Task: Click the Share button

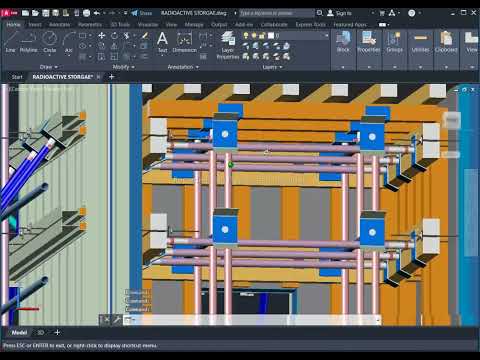Action: point(142,13)
